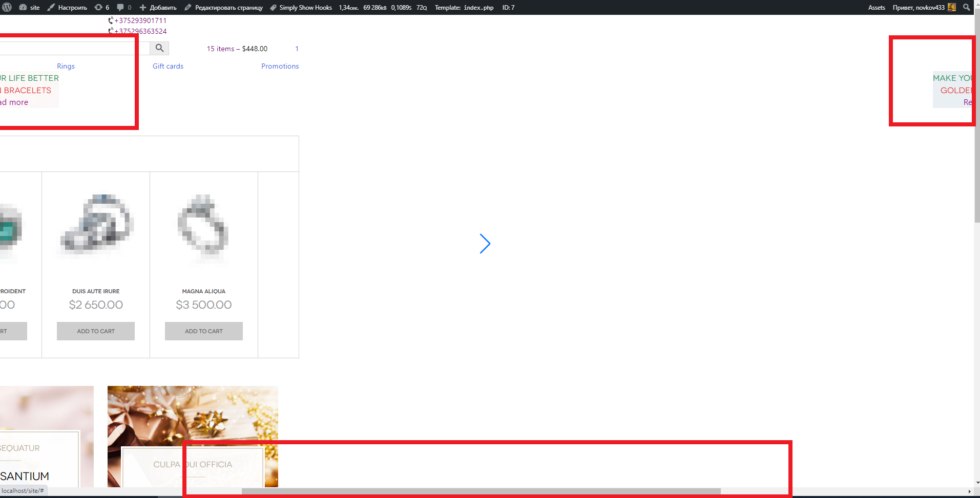Image resolution: width=980 pixels, height=498 pixels.
Task: Click Редактировать страницу in admin bar
Action: click(x=223, y=7)
